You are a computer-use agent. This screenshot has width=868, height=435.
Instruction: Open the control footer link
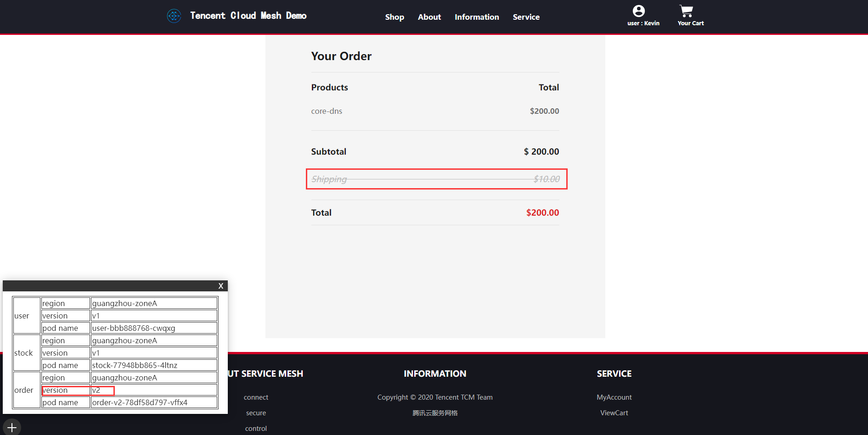tap(256, 429)
